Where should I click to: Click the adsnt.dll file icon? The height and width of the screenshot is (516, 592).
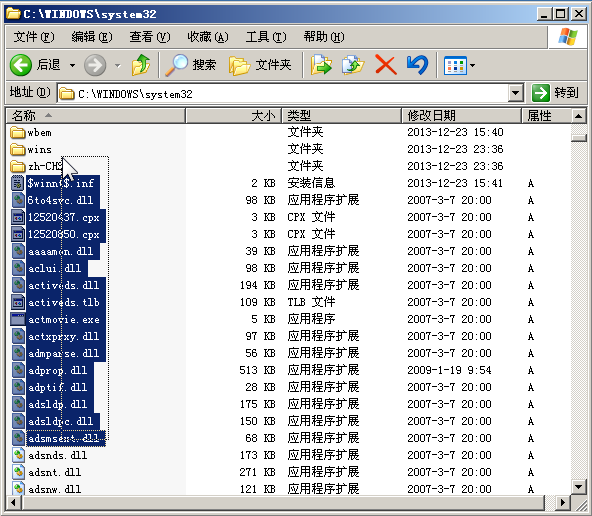[x=18, y=472]
